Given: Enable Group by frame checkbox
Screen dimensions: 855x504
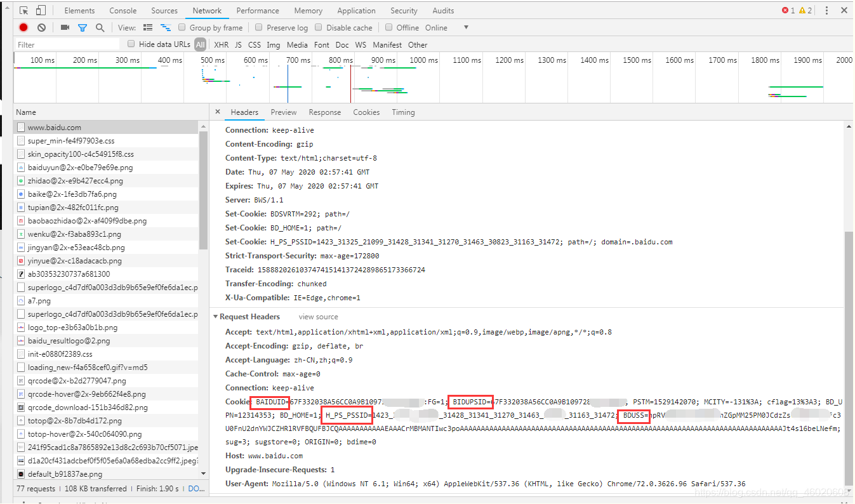Looking at the screenshot, I should (x=182, y=27).
